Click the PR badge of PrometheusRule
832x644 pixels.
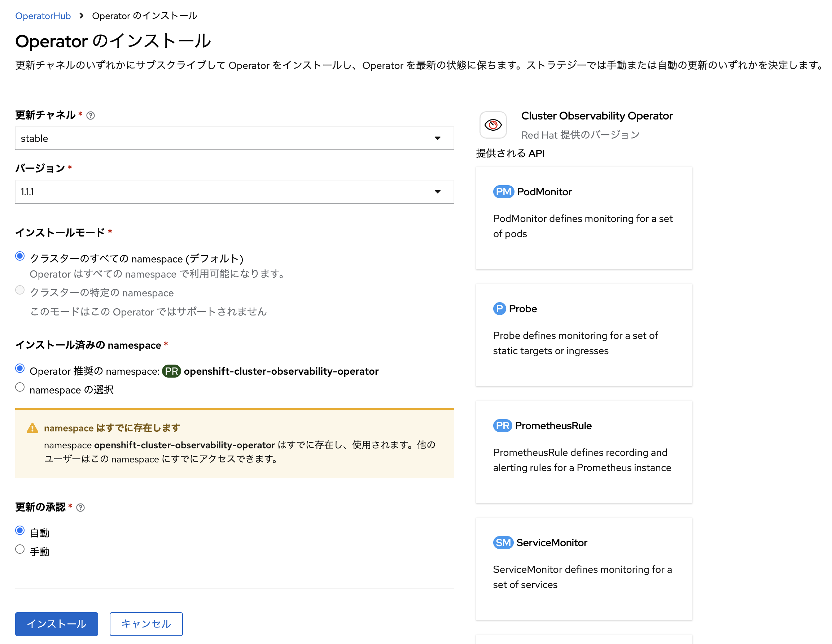pyautogui.click(x=502, y=426)
